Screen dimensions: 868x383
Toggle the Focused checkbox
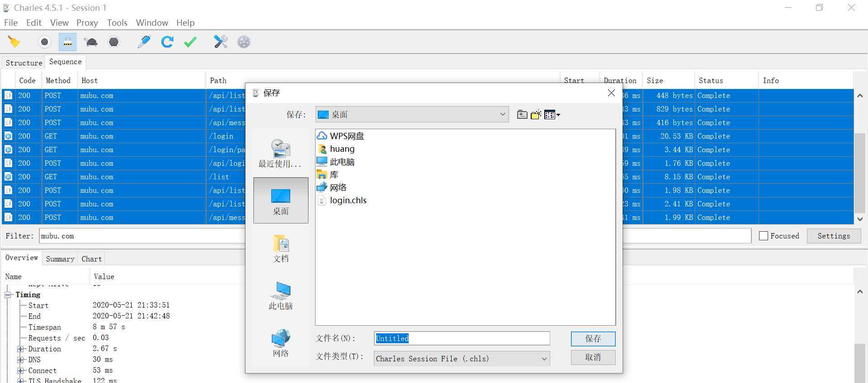click(x=764, y=236)
